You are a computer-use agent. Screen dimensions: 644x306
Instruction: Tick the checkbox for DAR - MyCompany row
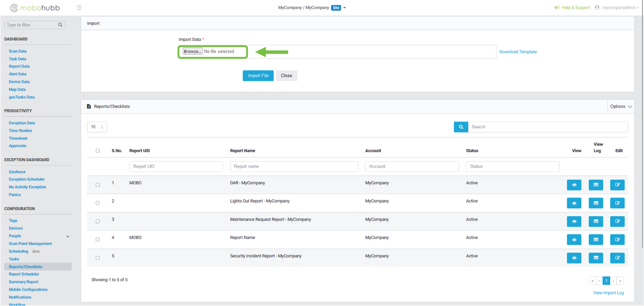click(97, 185)
